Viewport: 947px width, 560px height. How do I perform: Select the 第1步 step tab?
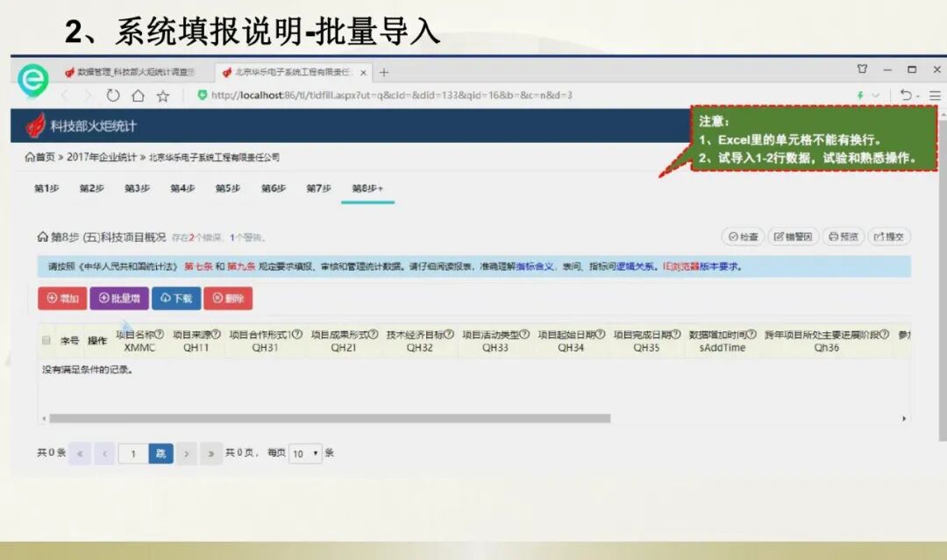(x=46, y=188)
